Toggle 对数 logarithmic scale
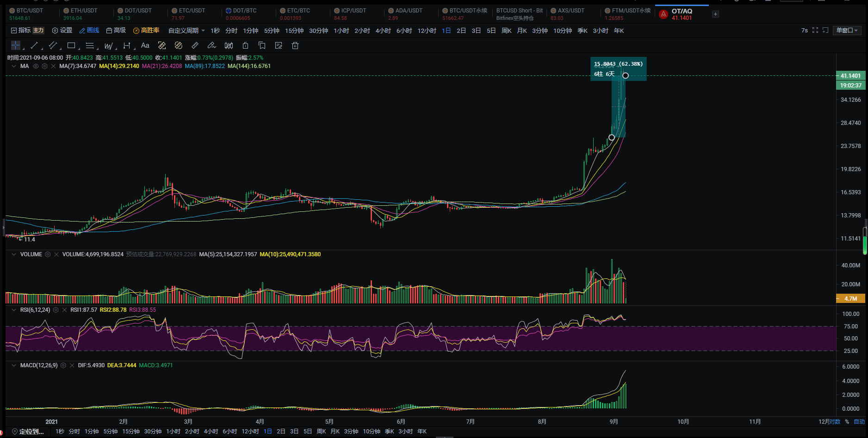This screenshot has width=868, height=438. pos(835,421)
